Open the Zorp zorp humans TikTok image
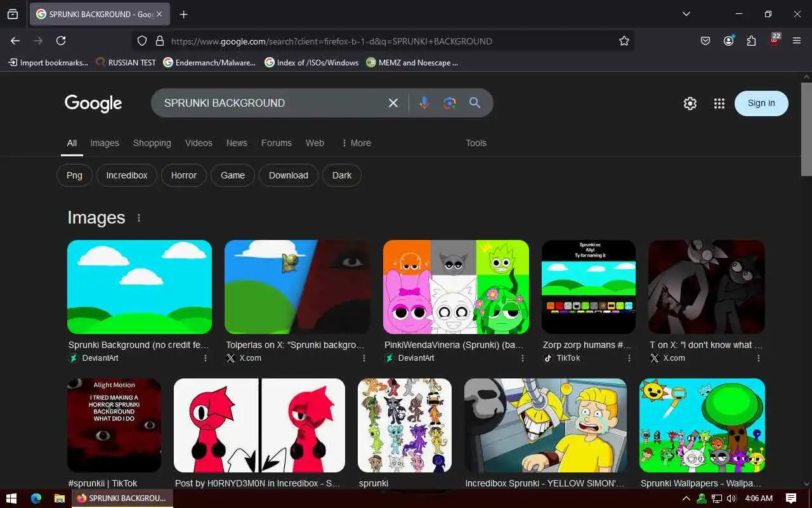 pos(589,286)
